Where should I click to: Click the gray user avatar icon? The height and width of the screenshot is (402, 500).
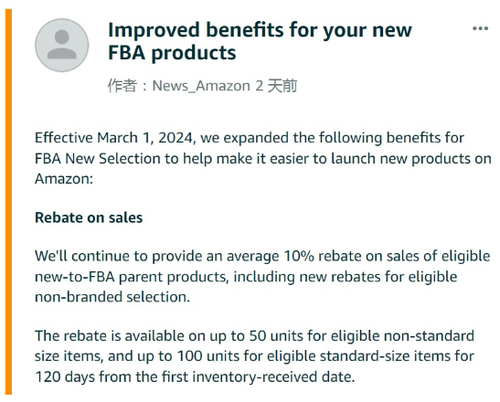(62, 45)
